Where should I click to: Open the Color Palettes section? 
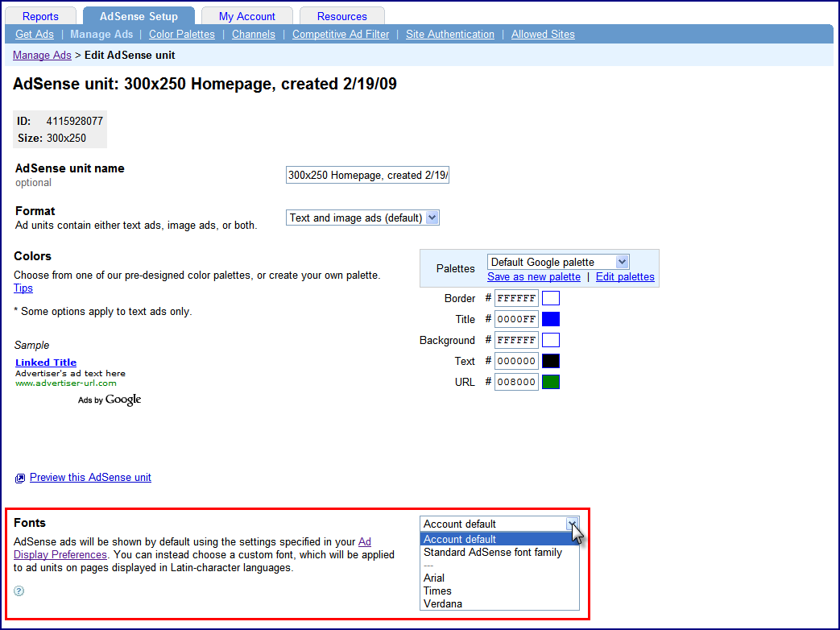(181, 35)
